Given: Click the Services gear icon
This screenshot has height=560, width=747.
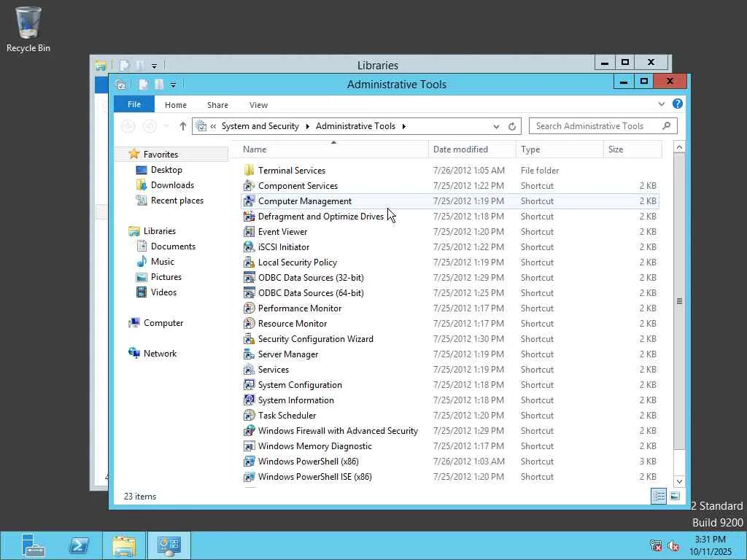Looking at the screenshot, I should click(249, 369).
